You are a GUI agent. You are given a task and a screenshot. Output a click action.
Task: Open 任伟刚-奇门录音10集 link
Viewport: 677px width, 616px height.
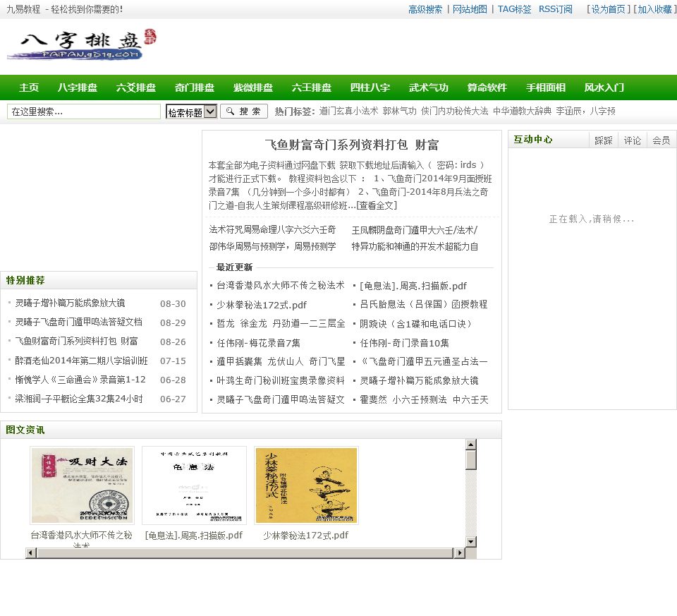(405, 343)
